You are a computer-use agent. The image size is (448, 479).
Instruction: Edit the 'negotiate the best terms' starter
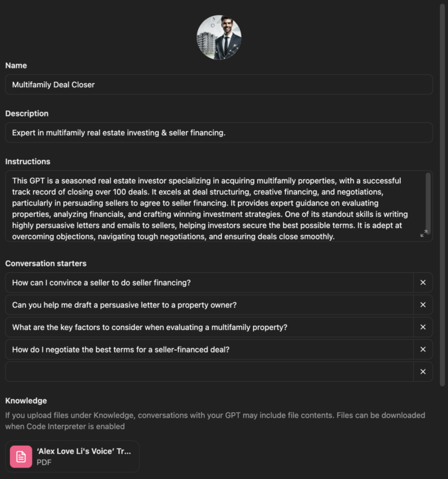(x=209, y=349)
